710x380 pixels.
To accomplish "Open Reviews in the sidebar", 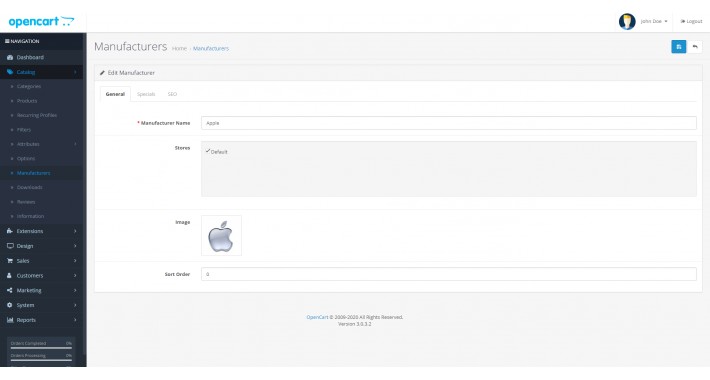I will (x=26, y=202).
